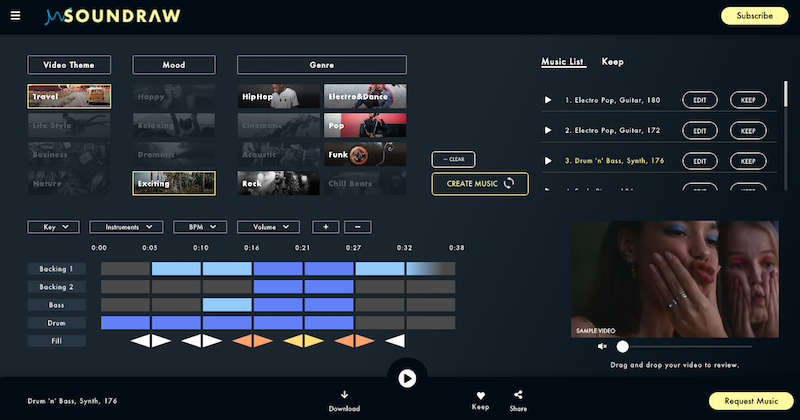
Task: Open the Instruments dropdown
Action: click(x=127, y=227)
